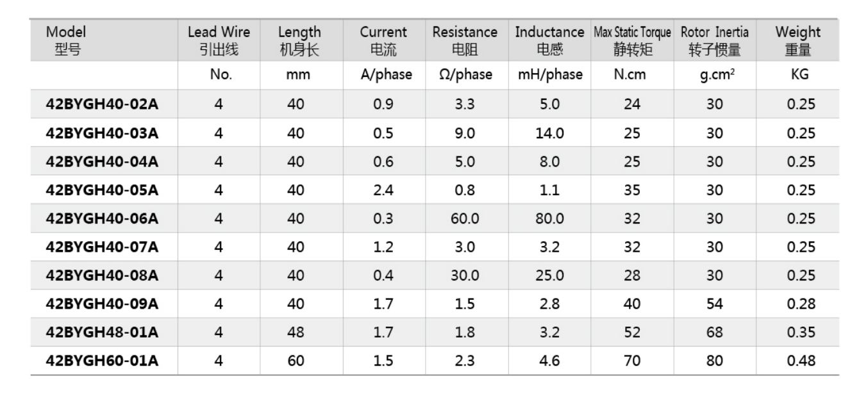Click the Max Static Torque header
868x399 pixels.
click(632, 39)
